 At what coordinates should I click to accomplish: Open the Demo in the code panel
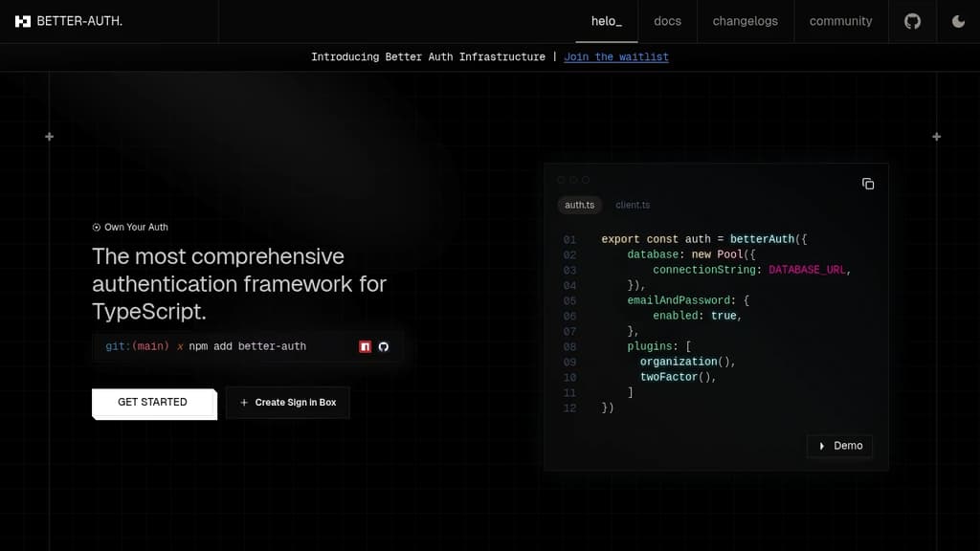pyautogui.click(x=839, y=445)
